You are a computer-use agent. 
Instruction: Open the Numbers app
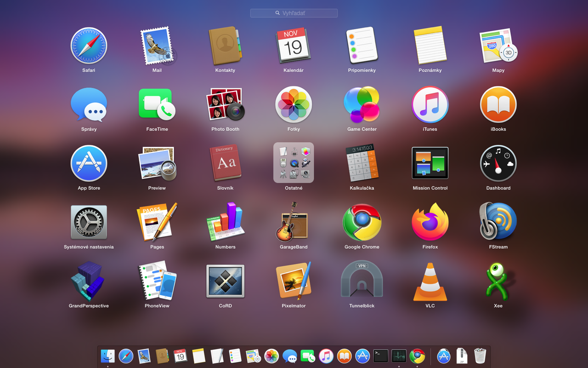pos(225,222)
